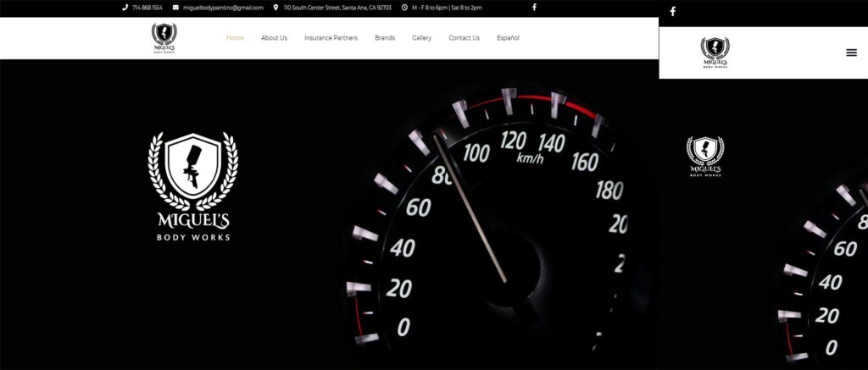This screenshot has height=370, width=868.
Task: Open the hamburger menu in the mobile preview
Action: (851, 52)
